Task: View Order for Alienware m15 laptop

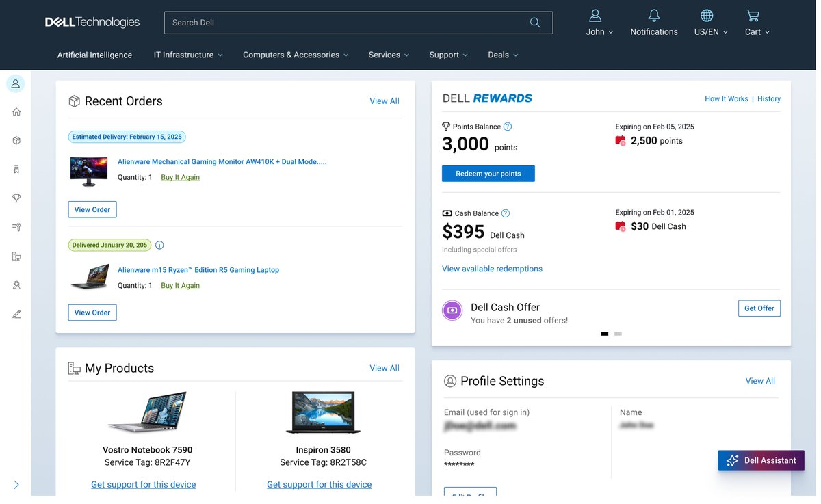Action: point(92,313)
